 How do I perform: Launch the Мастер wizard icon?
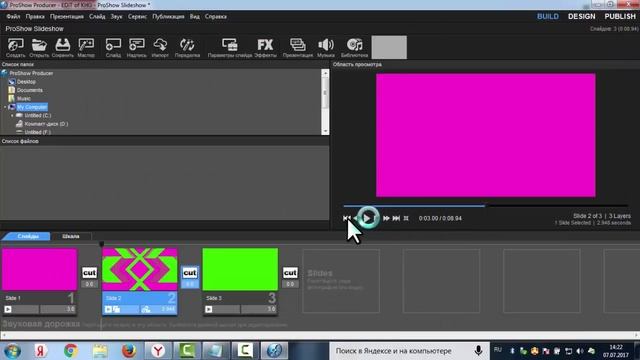click(x=86, y=47)
